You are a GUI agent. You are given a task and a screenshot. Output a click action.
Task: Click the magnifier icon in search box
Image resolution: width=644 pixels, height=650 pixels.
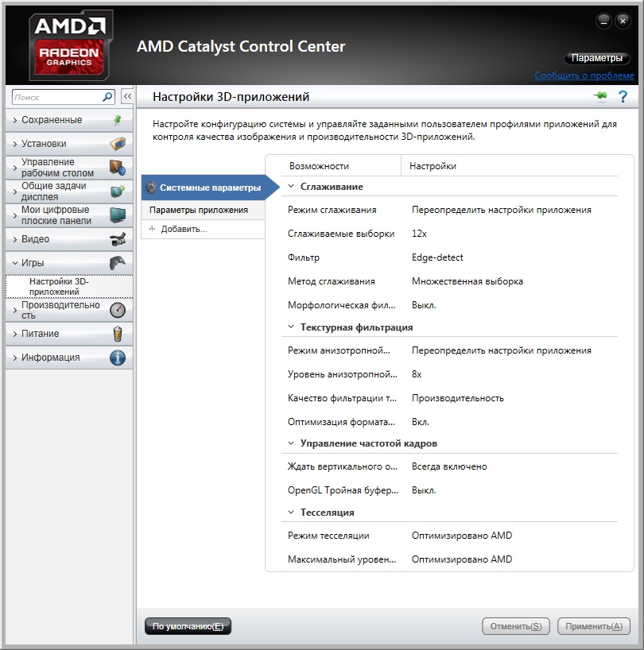click(x=107, y=97)
